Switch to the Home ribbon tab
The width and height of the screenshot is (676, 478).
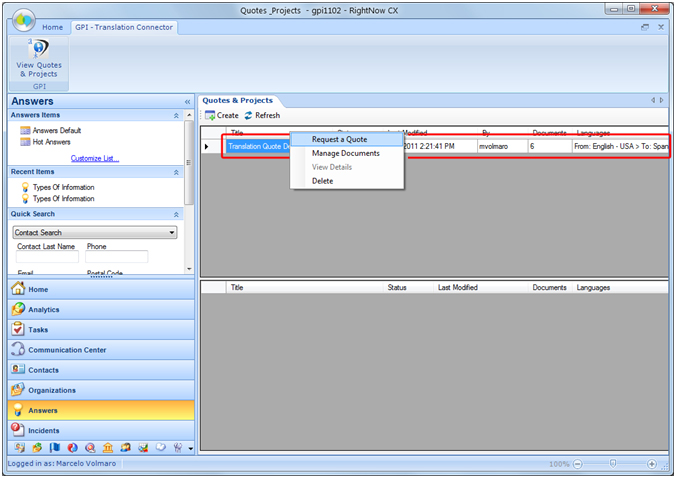pyautogui.click(x=53, y=27)
